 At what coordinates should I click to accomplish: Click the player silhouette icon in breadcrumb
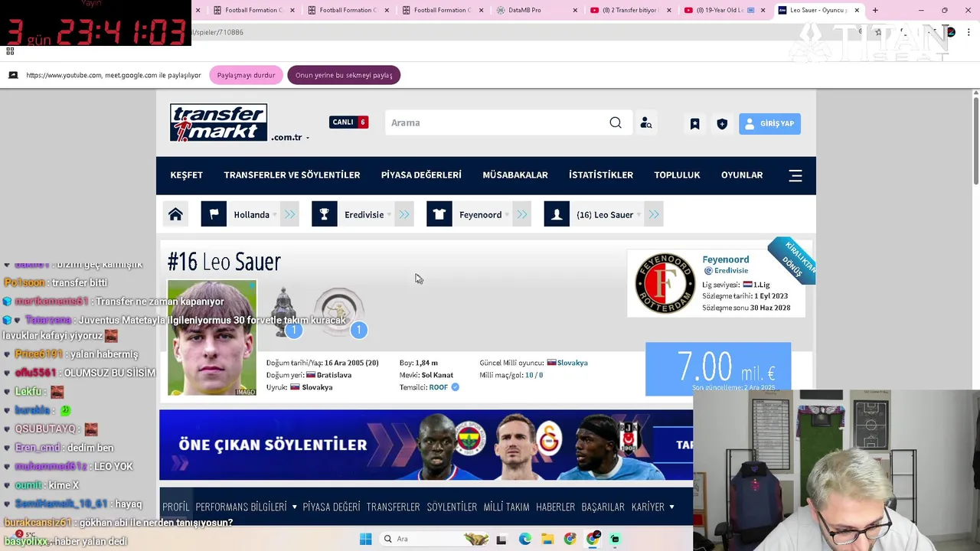557,214
